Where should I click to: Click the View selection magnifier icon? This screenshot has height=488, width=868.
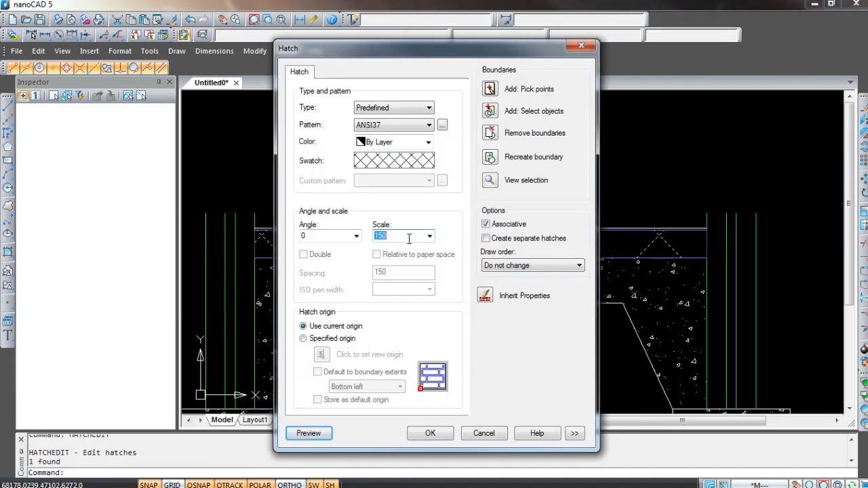click(x=490, y=180)
